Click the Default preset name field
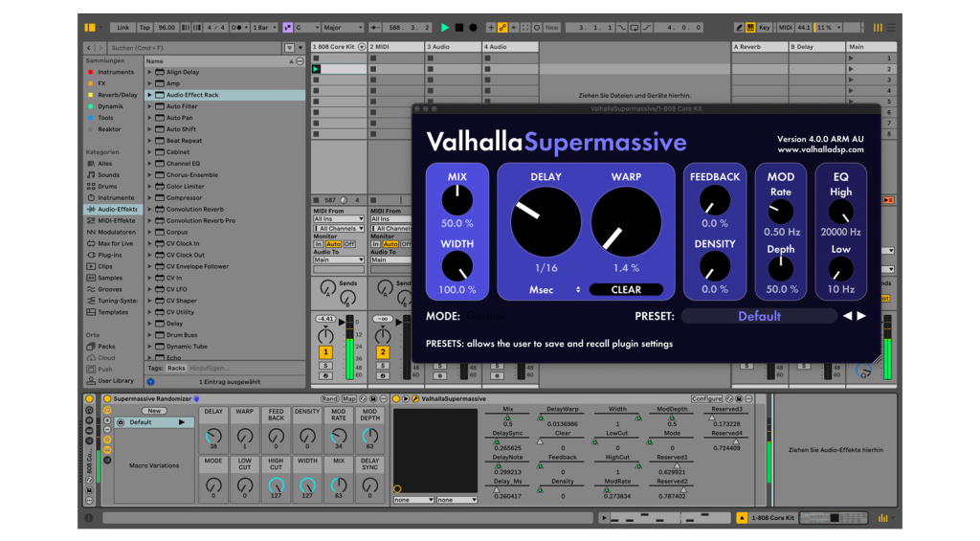Screen dimensions: 980x541 [x=759, y=317]
